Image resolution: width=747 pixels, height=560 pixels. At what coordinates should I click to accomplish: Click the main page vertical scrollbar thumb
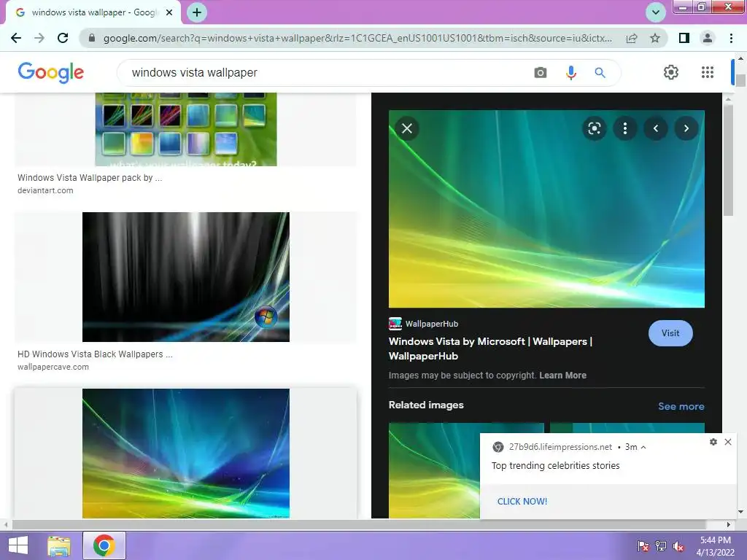pyautogui.click(x=740, y=80)
